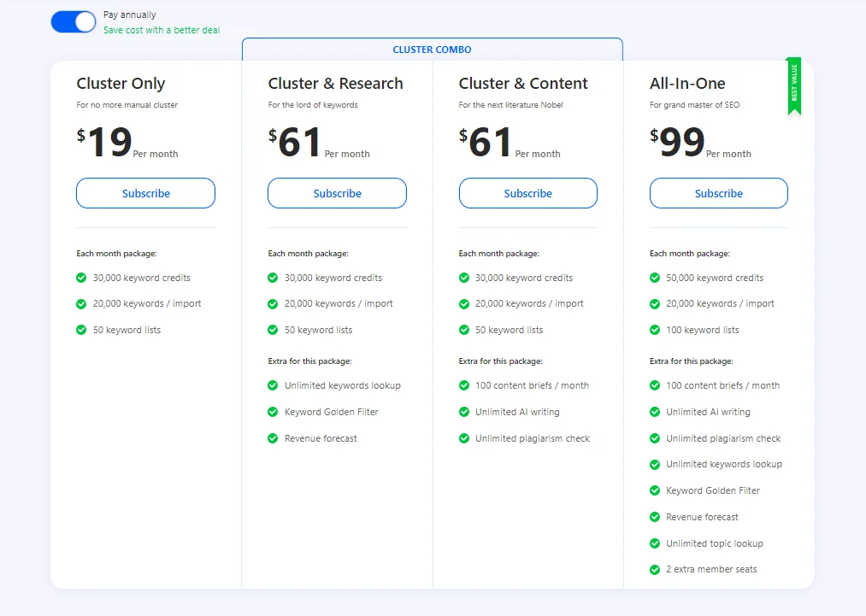Click the check icon beside Unlimited topic lookup
The height and width of the screenshot is (616, 866).
coord(655,543)
